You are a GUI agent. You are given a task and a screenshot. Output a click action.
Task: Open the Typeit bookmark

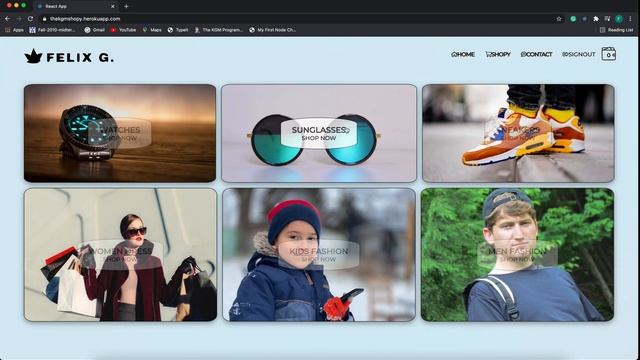click(178, 30)
